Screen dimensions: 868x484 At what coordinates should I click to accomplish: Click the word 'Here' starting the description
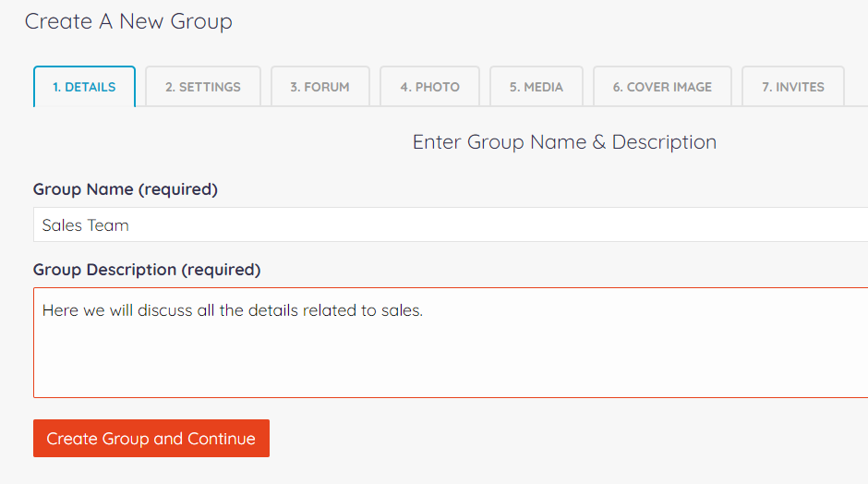(x=60, y=310)
